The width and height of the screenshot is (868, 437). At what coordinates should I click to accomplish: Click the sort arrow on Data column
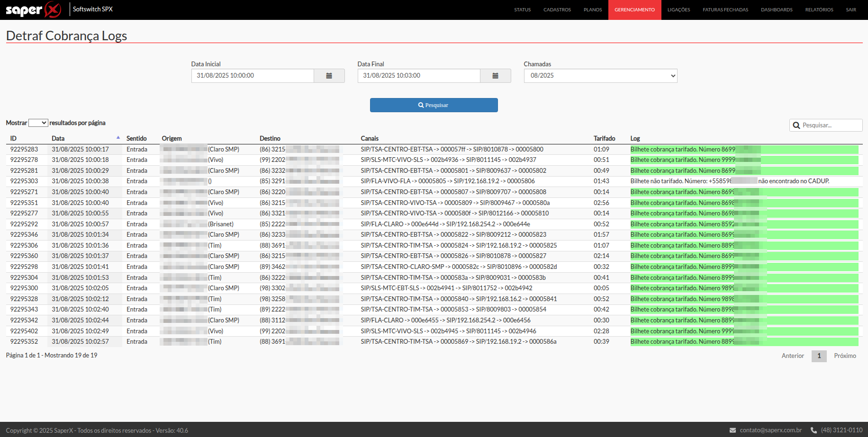[x=118, y=138]
